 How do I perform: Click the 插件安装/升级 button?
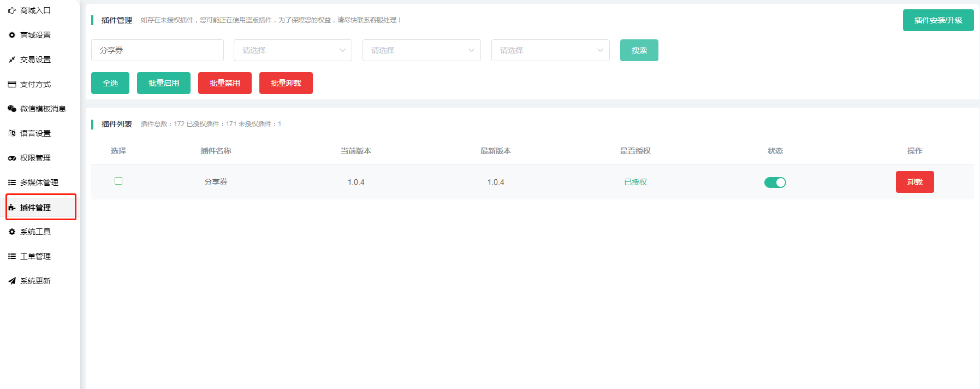[x=938, y=20]
